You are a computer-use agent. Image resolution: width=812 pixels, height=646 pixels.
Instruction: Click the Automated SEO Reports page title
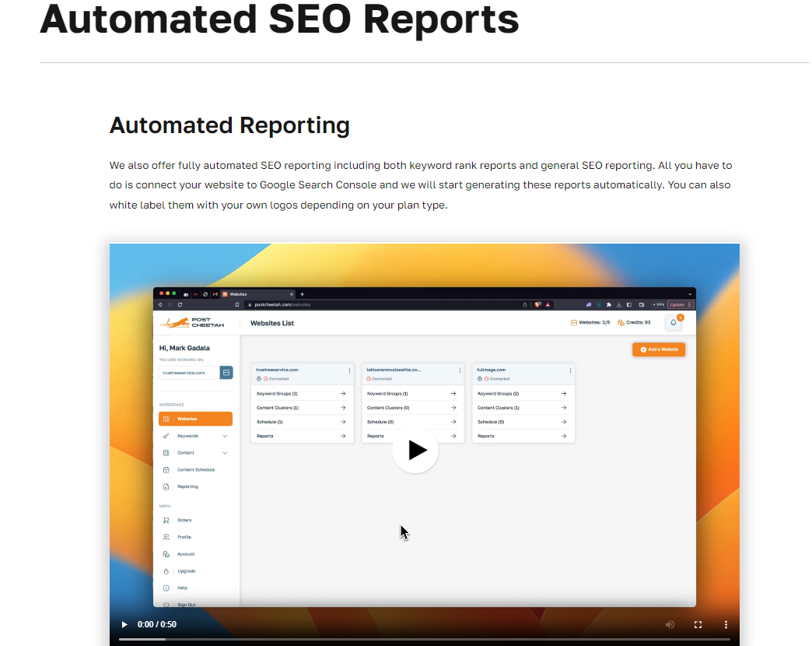(279, 19)
